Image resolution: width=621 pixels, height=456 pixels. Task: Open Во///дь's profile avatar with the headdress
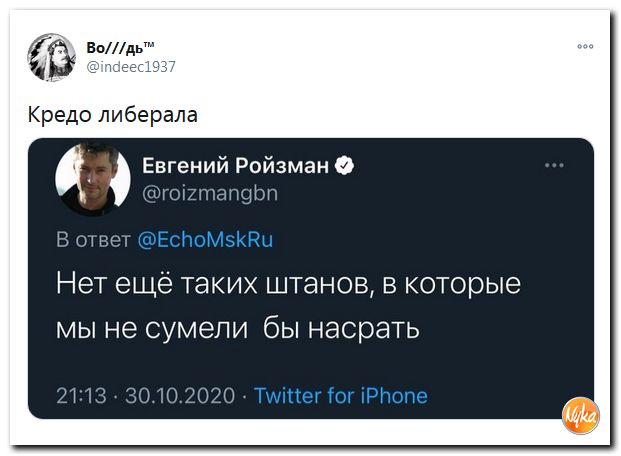(51, 57)
